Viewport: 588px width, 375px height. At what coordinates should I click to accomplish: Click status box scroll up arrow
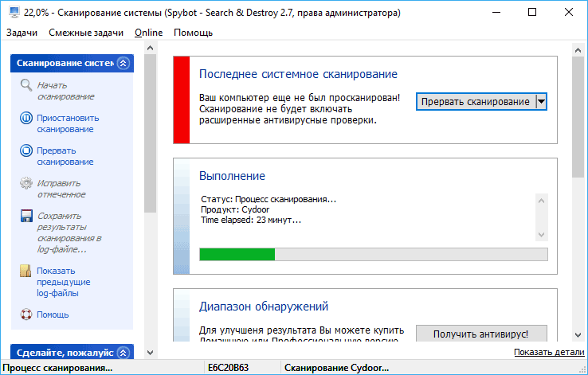click(x=541, y=201)
